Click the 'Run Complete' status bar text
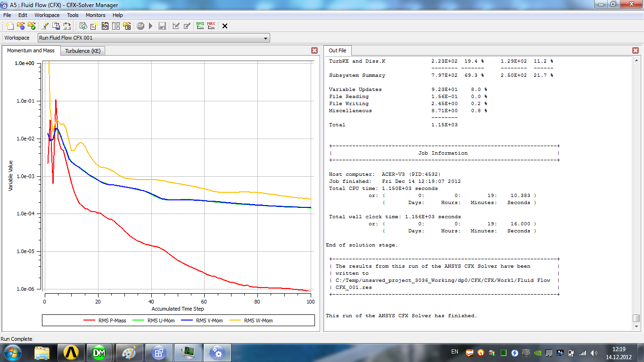The image size is (644, 362). click(17, 339)
